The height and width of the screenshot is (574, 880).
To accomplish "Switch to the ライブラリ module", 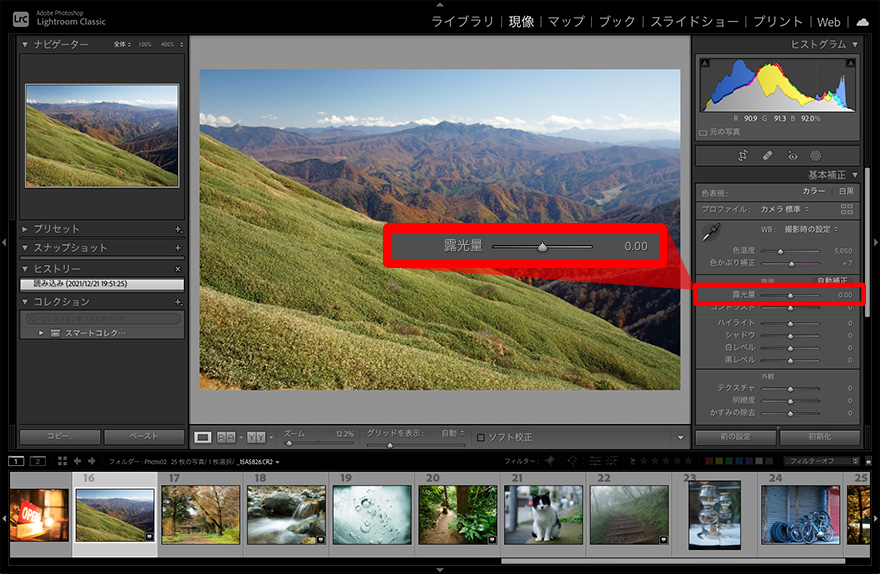I will (462, 21).
